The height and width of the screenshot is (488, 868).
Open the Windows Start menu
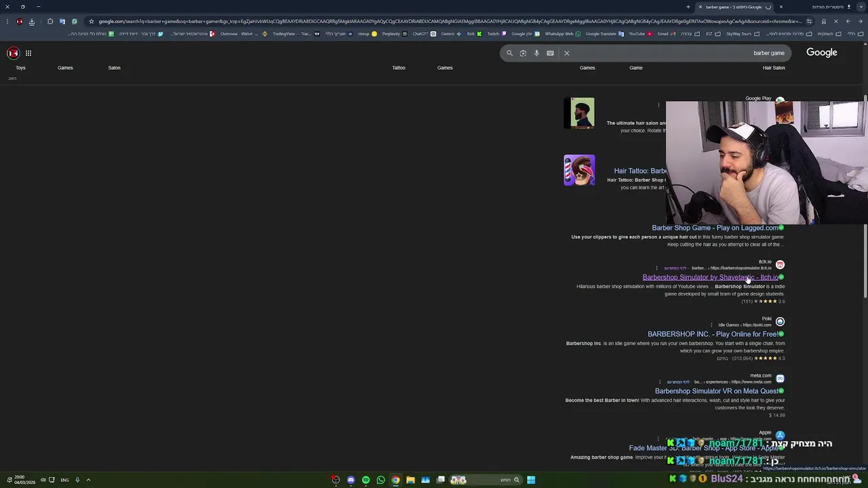coord(531,480)
